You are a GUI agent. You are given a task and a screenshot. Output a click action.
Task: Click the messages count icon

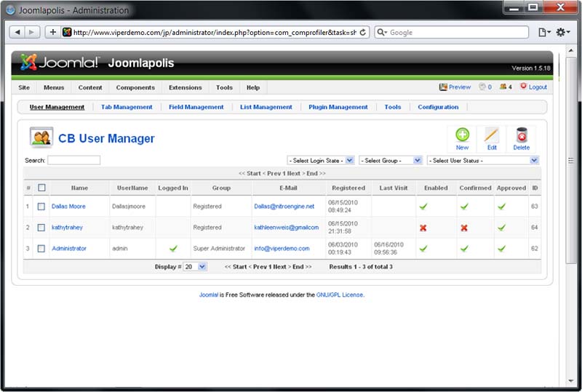[x=482, y=87]
